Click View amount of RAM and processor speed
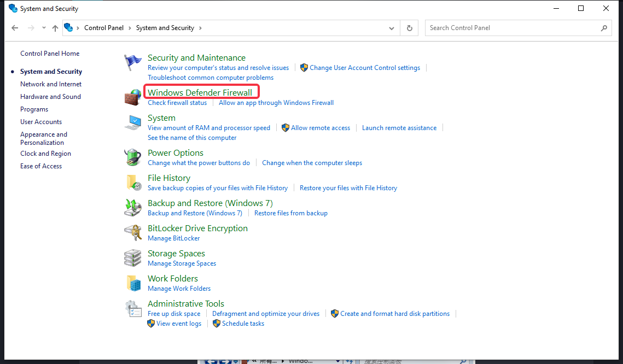 coord(209,128)
